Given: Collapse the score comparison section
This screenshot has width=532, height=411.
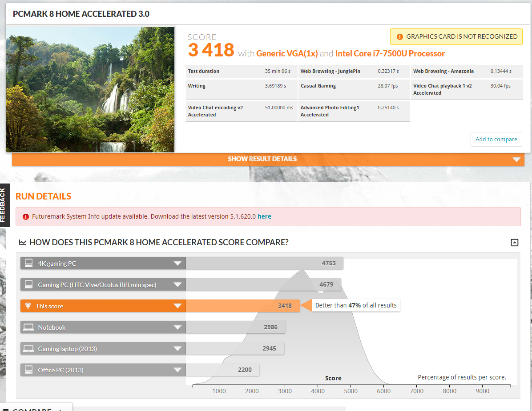Looking at the screenshot, I should click(514, 242).
